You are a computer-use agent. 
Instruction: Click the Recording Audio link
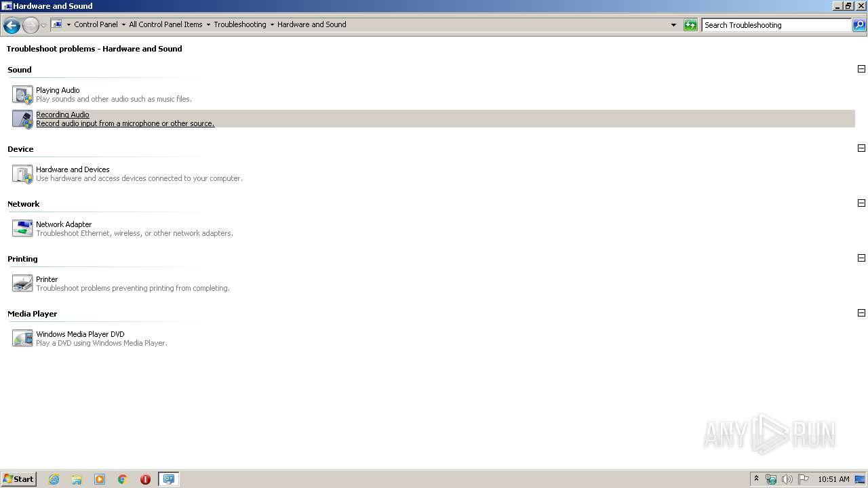click(62, 115)
